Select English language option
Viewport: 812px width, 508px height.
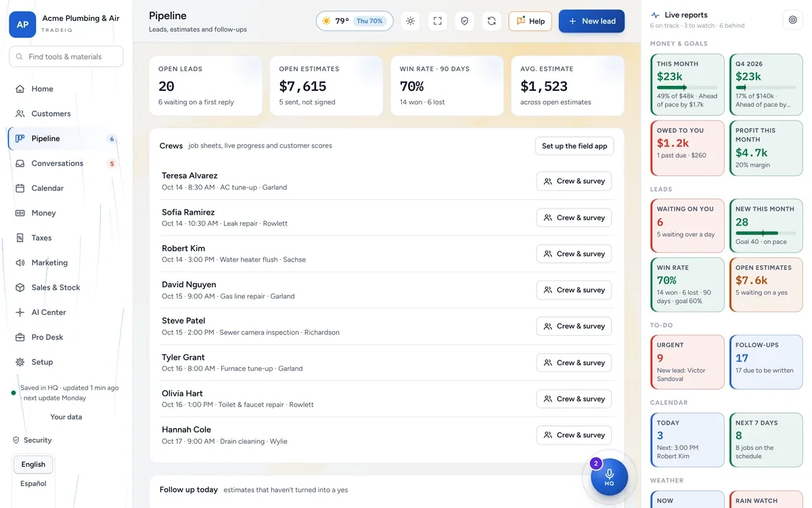[x=33, y=465]
